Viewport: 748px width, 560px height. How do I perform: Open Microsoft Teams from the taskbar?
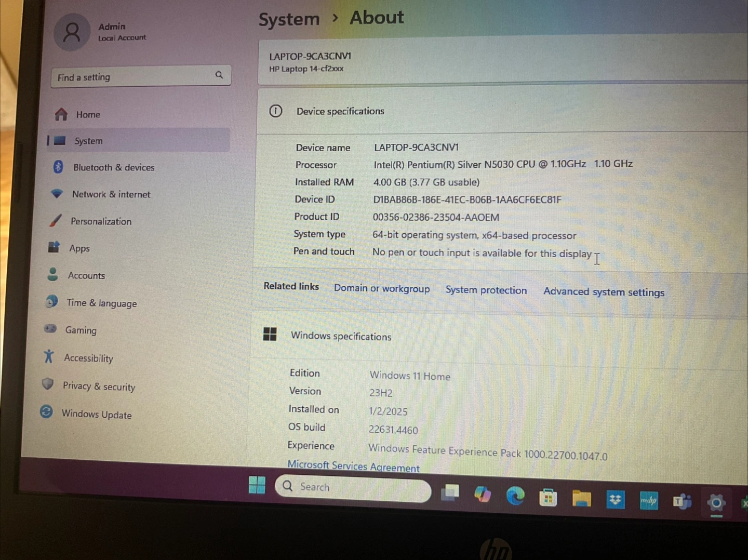click(683, 502)
